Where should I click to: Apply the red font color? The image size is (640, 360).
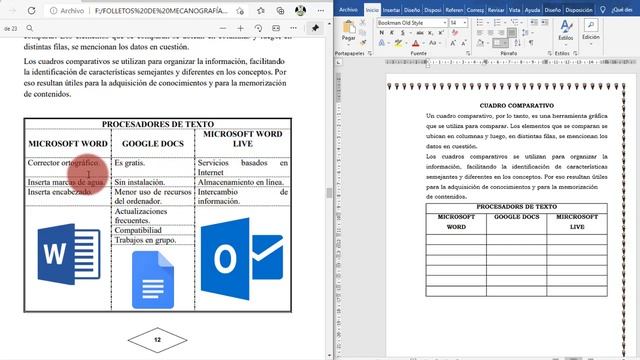(416, 43)
